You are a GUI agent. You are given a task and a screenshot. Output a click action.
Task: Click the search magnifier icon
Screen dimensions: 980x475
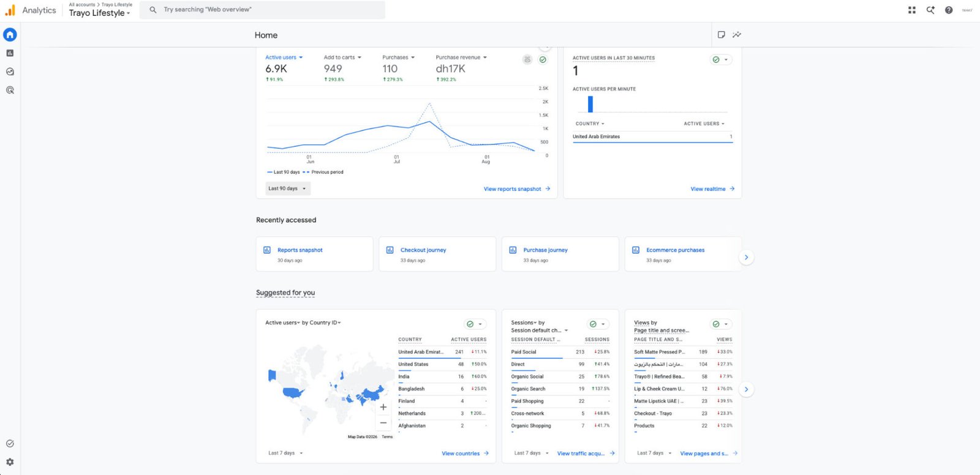(x=153, y=10)
